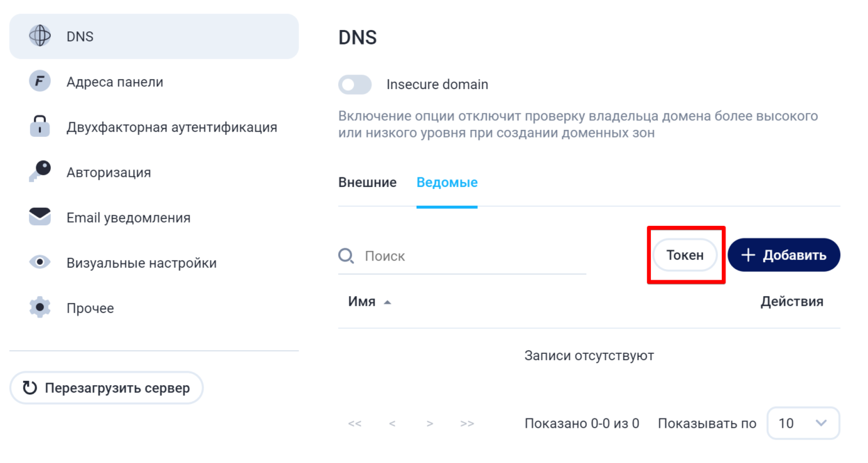Click the eye icon for Визуальные настройки
This screenshot has height=463, width=868.
coord(40,262)
